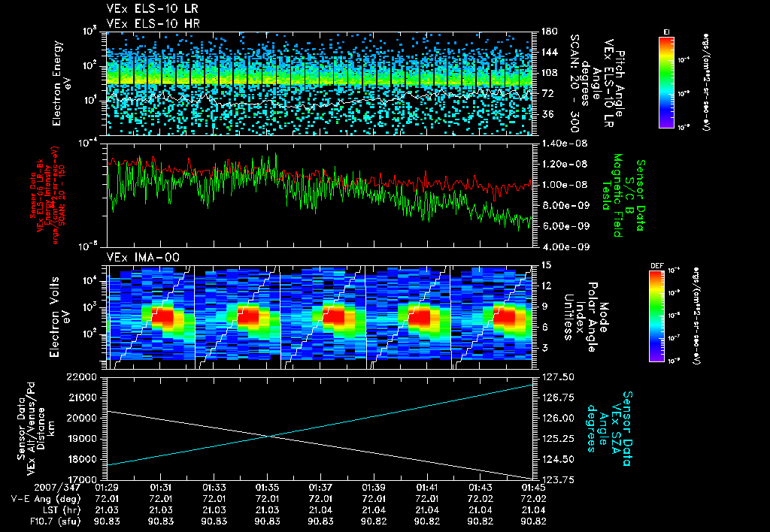Click the 125.25 SZA tick value

557,439
